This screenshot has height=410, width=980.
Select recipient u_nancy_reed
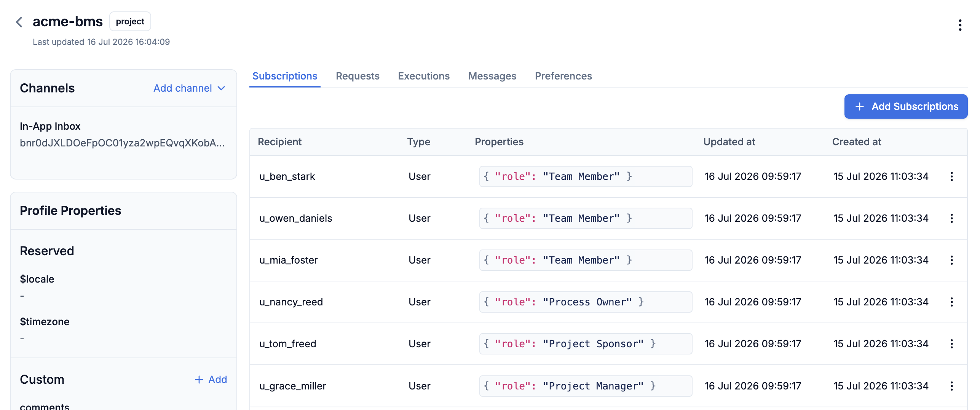[291, 302]
